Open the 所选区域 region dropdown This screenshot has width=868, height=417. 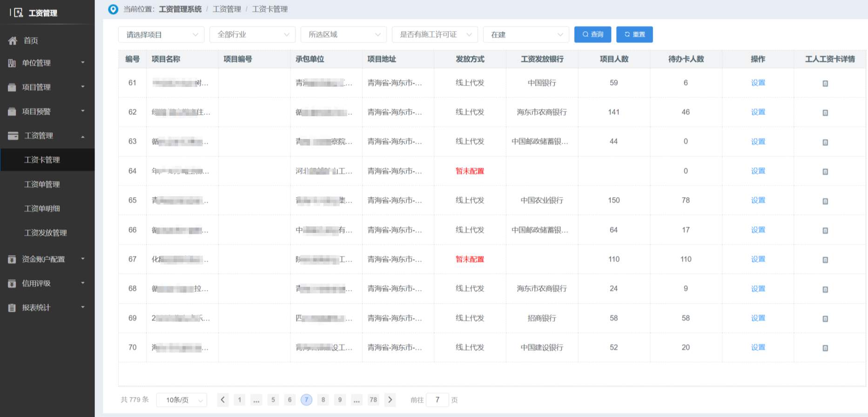(343, 35)
